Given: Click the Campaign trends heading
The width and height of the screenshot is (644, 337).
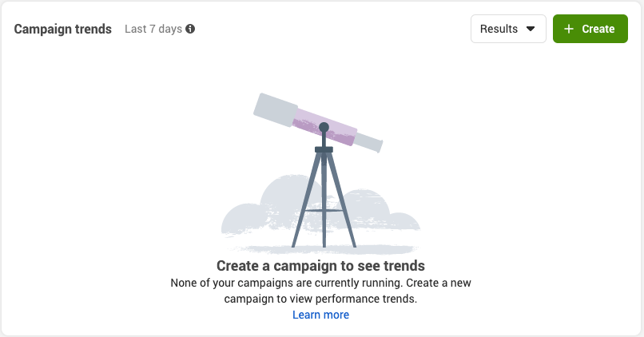Looking at the screenshot, I should pos(63,29).
